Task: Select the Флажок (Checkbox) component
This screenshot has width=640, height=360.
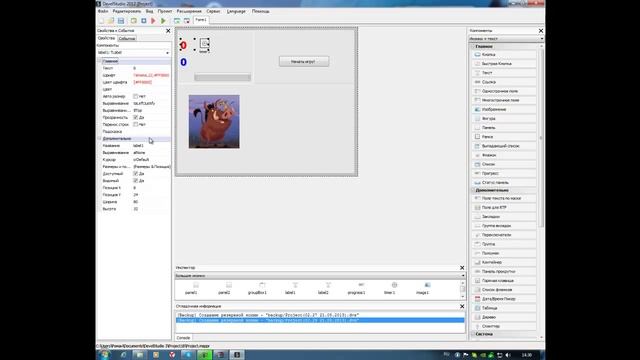Action: pyautogui.click(x=504, y=155)
